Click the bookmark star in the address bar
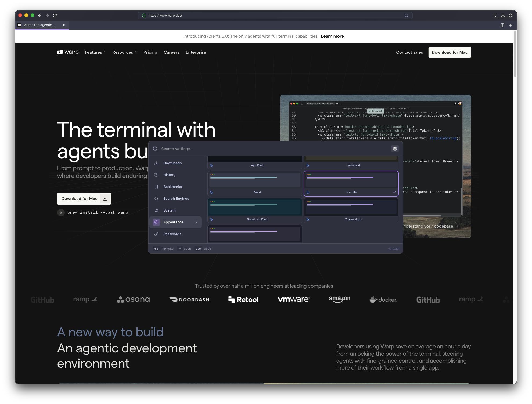 (x=406, y=15)
